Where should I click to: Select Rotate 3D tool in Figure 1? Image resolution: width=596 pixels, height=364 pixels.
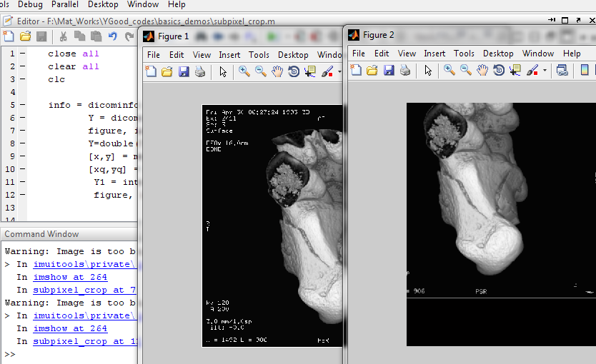coord(294,71)
